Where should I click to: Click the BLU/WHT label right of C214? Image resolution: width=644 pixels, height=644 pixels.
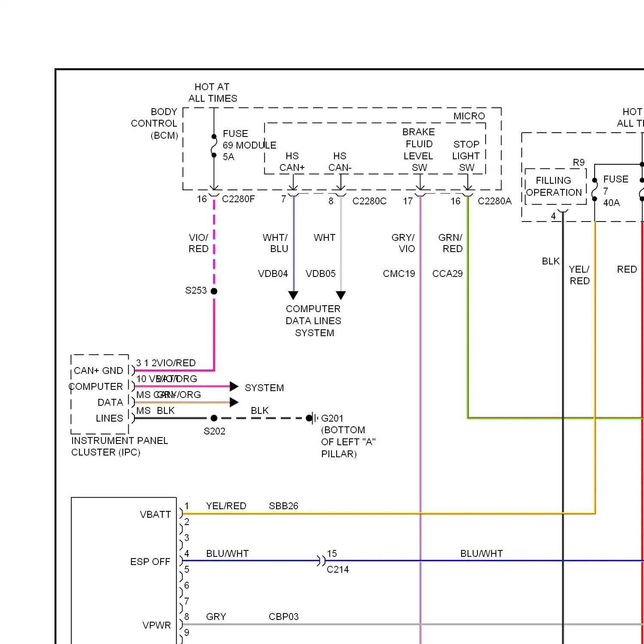coord(482,554)
